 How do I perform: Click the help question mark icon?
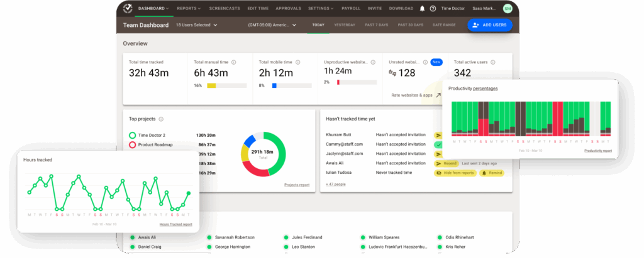(x=433, y=9)
